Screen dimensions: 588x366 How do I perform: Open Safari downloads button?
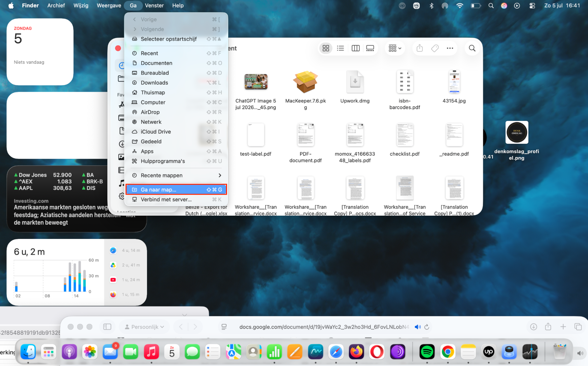point(533,327)
